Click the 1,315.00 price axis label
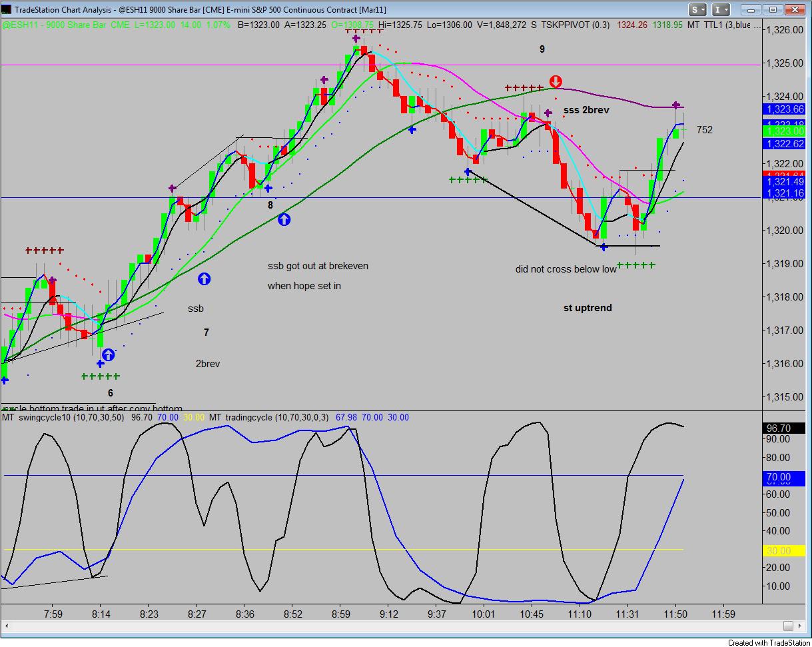 785,397
